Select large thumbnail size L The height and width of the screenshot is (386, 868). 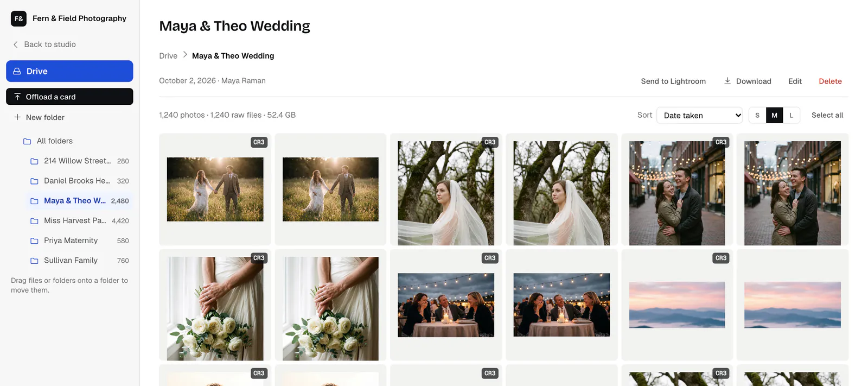[x=791, y=115]
